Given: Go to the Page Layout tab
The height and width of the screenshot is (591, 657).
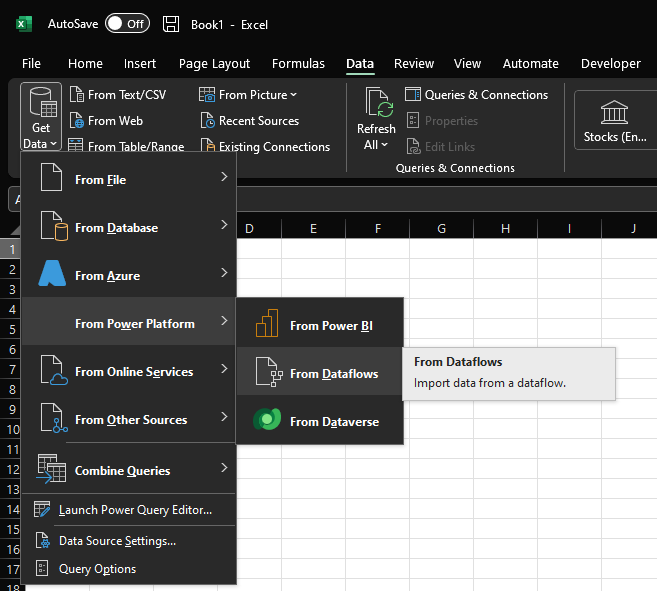Looking at the screenshot, I should coord(214,63).
